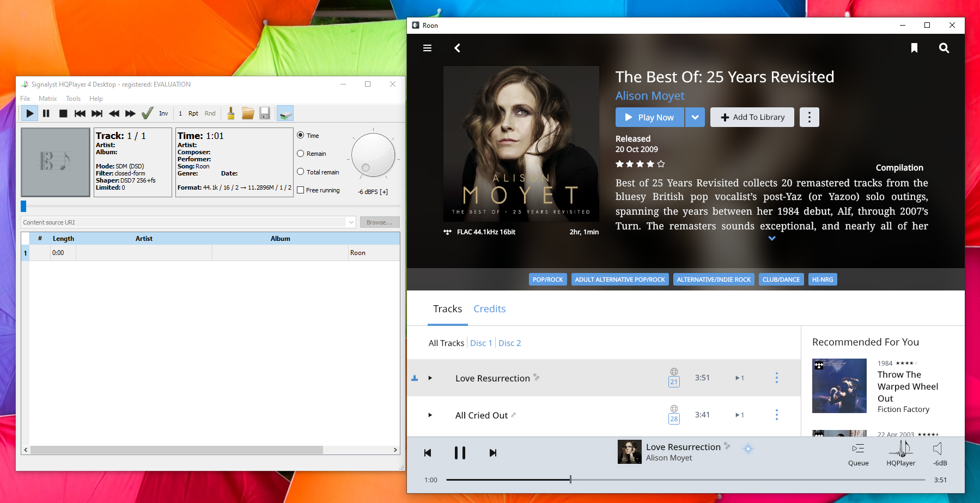
Task: Toggle Rnd random playback in HQPlayer
Action: pos(210,113)
